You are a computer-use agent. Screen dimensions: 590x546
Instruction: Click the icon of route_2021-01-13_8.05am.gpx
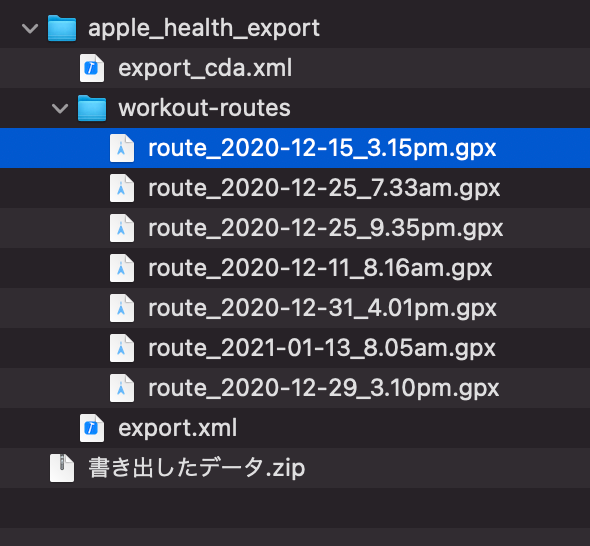point(122,348)
